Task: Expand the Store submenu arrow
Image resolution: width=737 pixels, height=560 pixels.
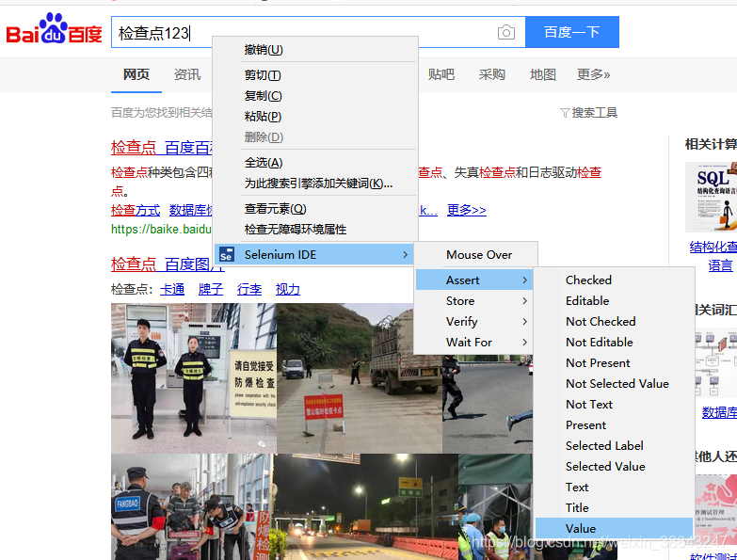Action: pos(525,300)
